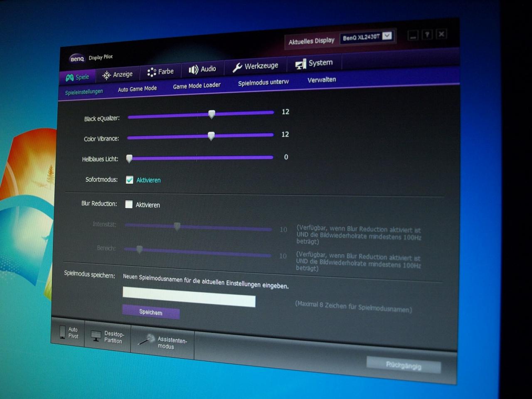532x399 pixels.
Task: Click the BenQ logo
Action: [x=77, y=59]
